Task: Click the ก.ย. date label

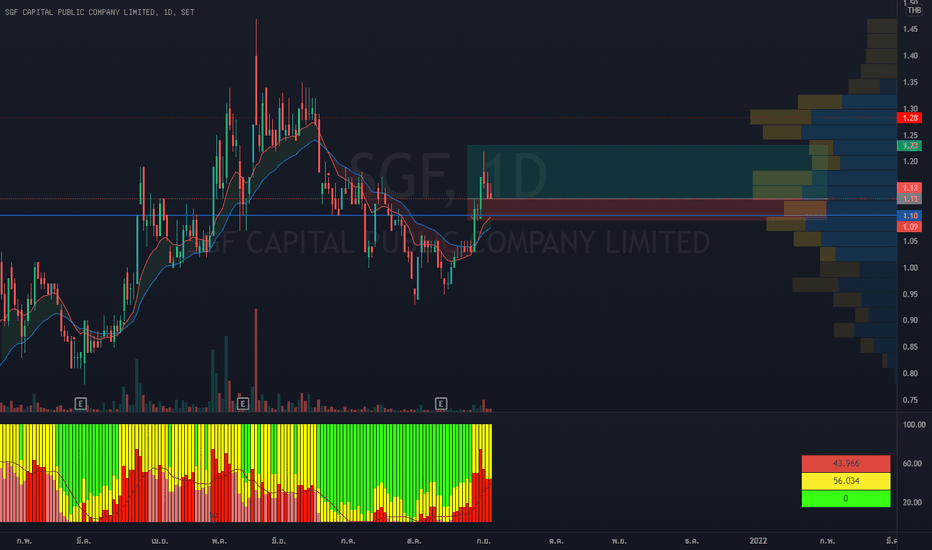Action: pyautogui.click(x=483, y=541)
